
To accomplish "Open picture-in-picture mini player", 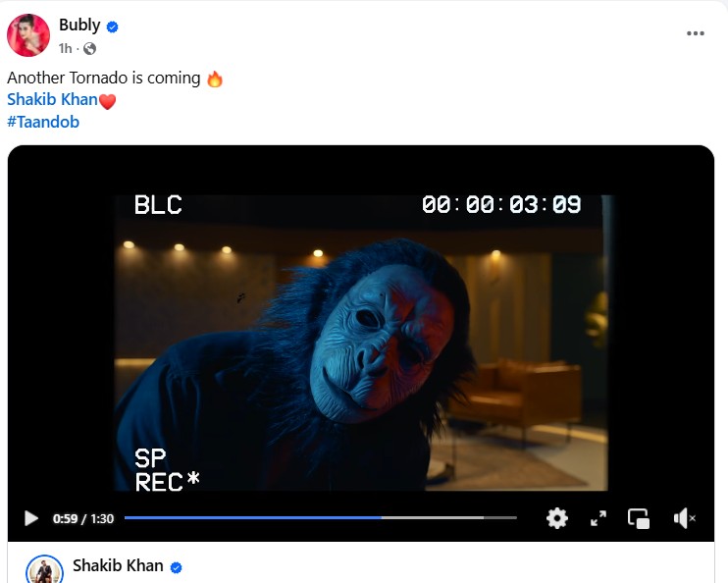I will point(639,518).
